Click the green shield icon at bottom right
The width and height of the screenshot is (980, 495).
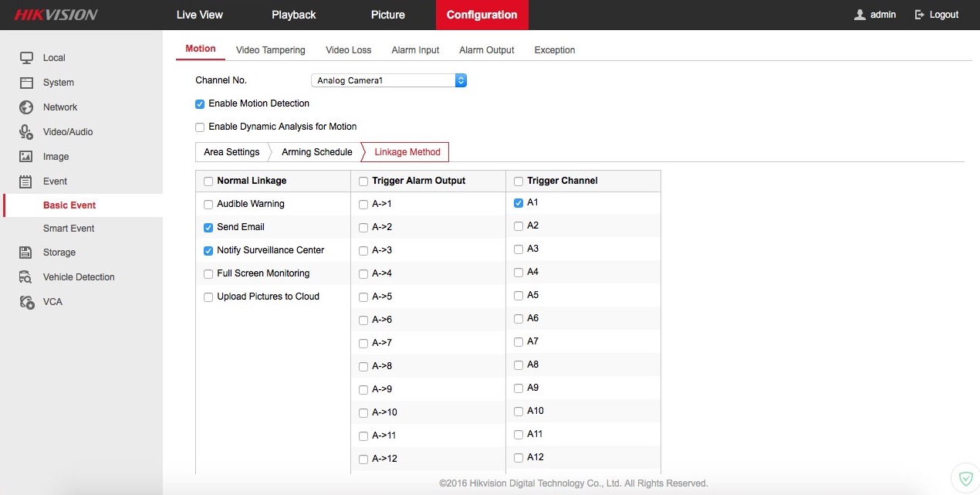965,477
